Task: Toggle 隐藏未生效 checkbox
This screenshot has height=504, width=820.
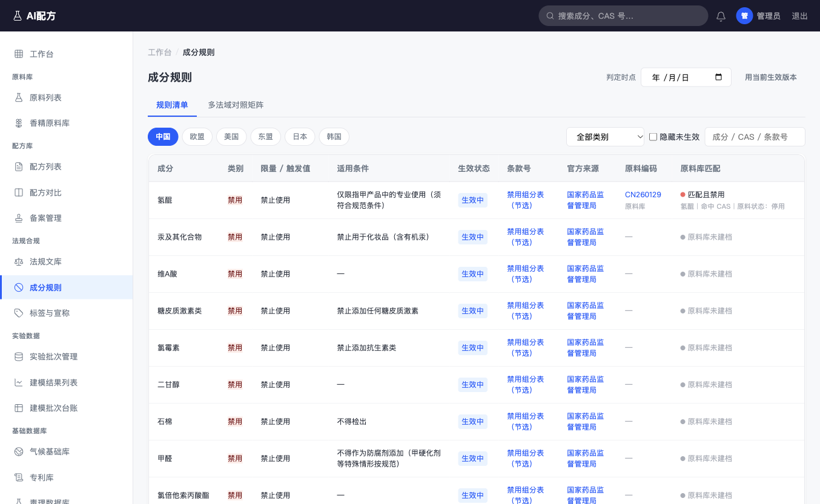Action: pos(653,137)
